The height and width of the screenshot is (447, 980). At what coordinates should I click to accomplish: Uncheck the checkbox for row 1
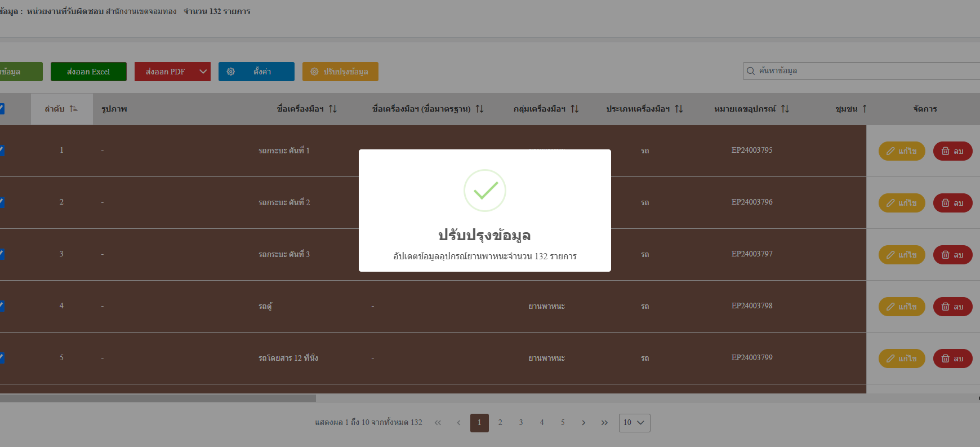pyautogui.click(x=2, y=151)
